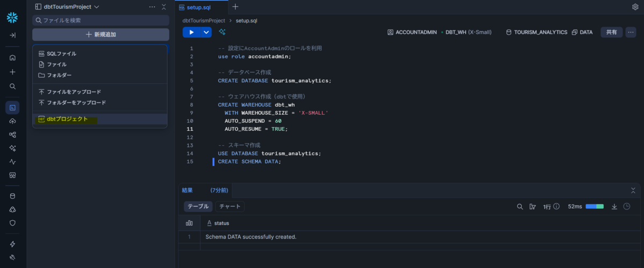Click the Snowflake logo in the sidebar
Image resolution: width=644 pixels, height=268 pixels.
point(12,17)
